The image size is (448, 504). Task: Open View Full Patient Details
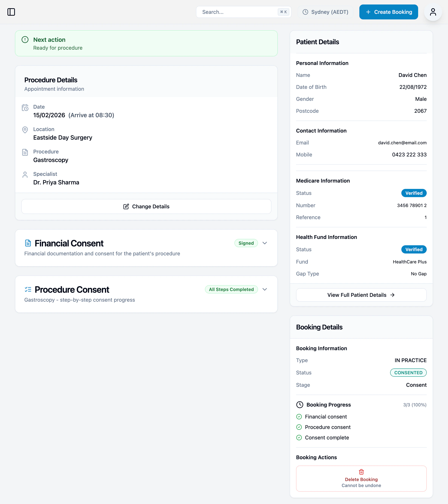[361, 295]
